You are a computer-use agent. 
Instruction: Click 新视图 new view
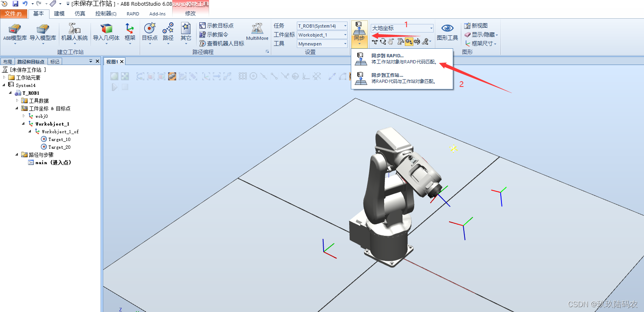tap(476, 26)
